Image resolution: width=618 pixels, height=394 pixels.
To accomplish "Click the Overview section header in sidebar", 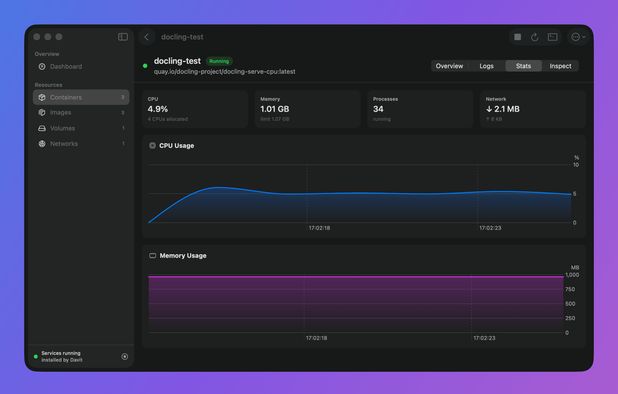I will (x=47, y=54).
